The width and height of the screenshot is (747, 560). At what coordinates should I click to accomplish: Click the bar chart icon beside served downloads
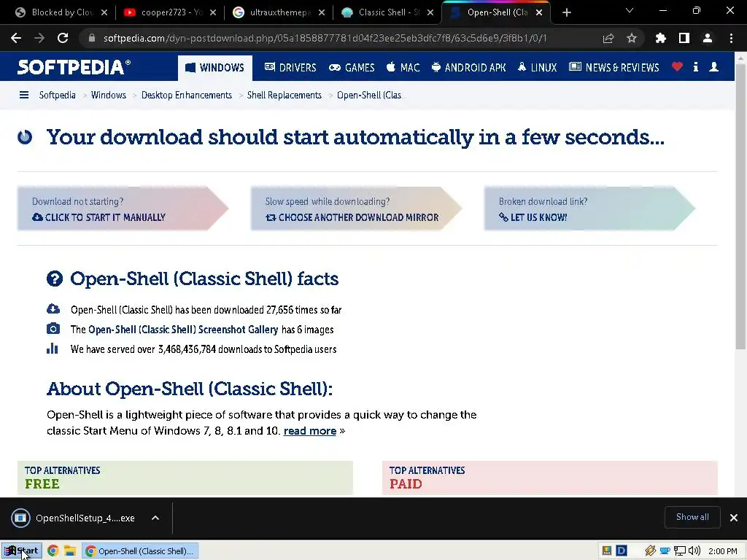53,349
